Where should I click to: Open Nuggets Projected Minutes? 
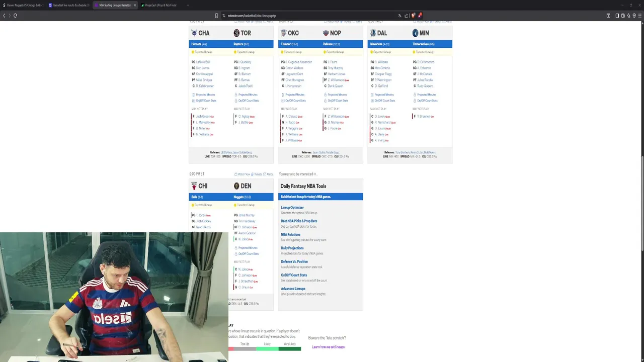(246, 248)
